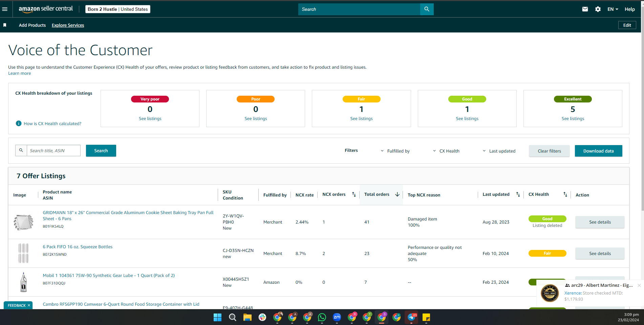Open the Help menu
Screen dimensions: 644x325
629,9
